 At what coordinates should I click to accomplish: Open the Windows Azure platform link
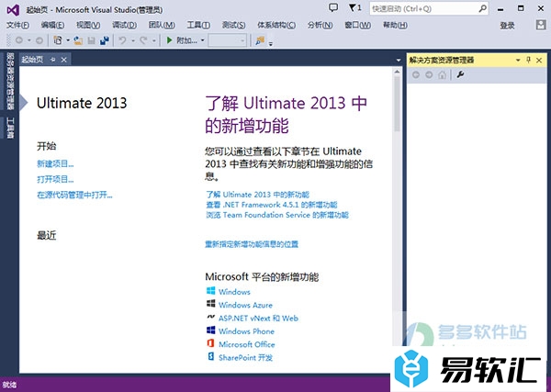pyautogui.click(x=245, y=305)
